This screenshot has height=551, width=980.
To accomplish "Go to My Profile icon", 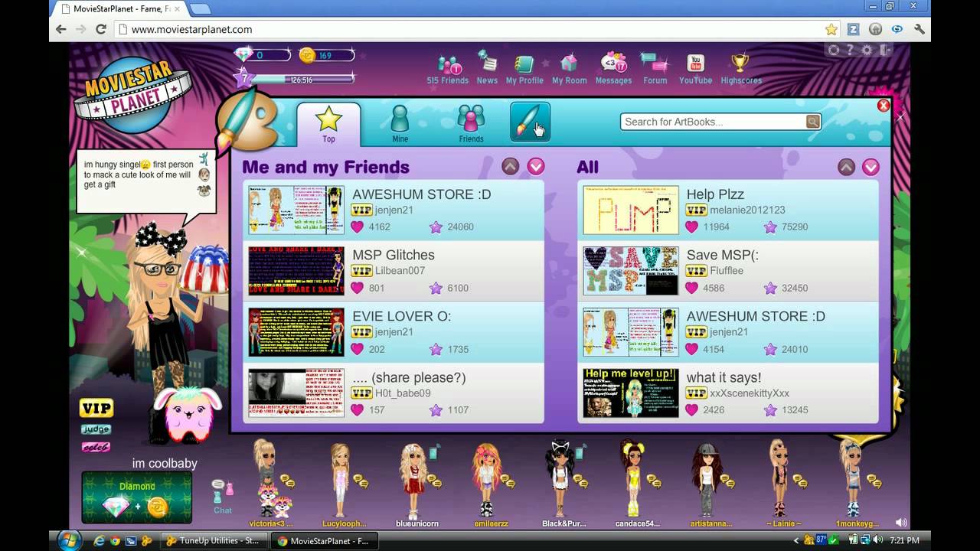I will tap(524, 65).
